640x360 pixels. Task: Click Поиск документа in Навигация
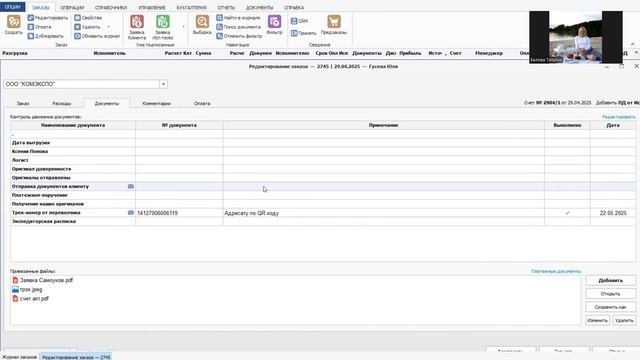coord(238,27)
